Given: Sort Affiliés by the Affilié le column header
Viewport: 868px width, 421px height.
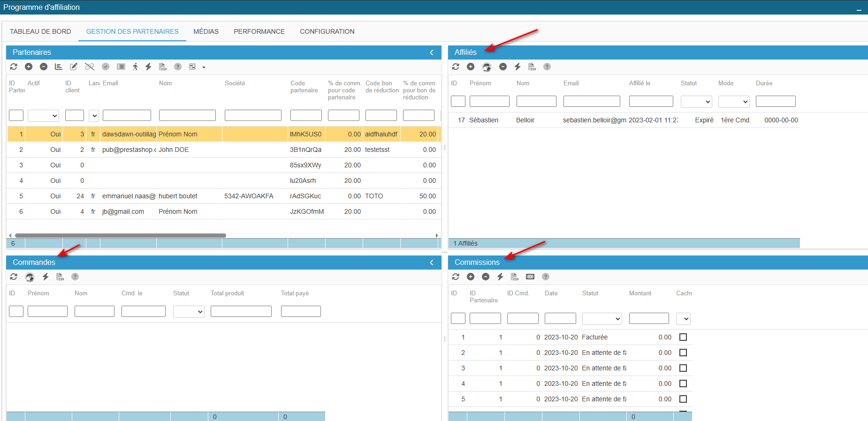Looking at the screenshot, I should point(640,83).
